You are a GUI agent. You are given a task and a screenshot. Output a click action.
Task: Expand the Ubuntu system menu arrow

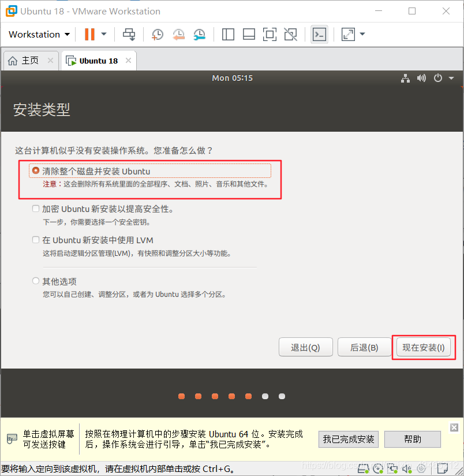[x=451, y=78]
